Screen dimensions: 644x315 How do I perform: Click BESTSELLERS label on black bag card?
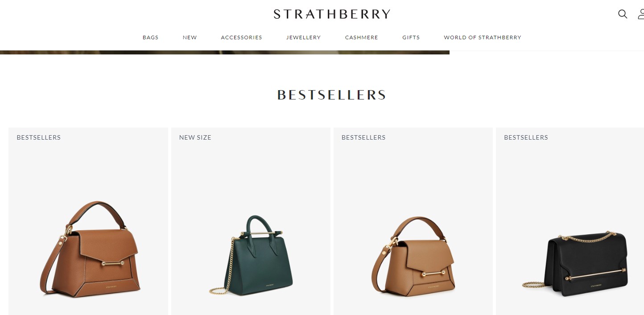click(526, 137)
